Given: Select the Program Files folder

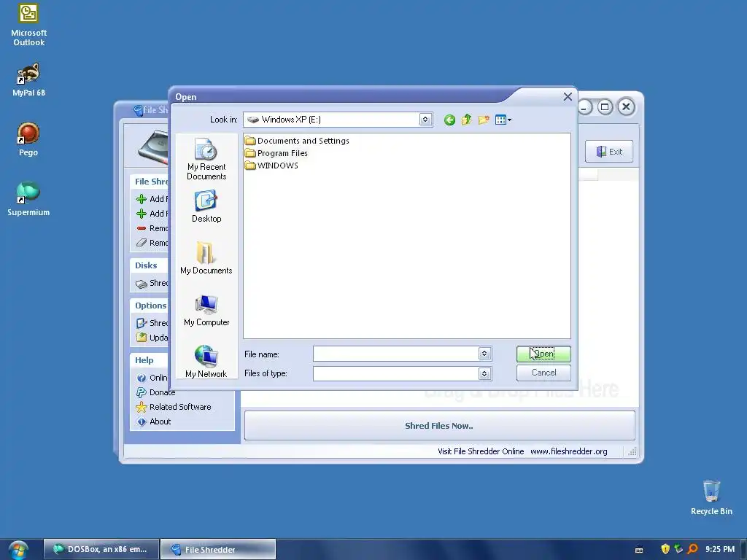Looking at the screenshot, I should pos(276,153).
